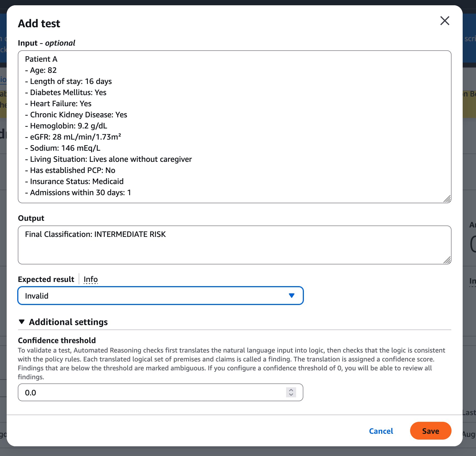Click into the Confidence threshold 0.0 field
476x456 pixels.
point(150,392)
